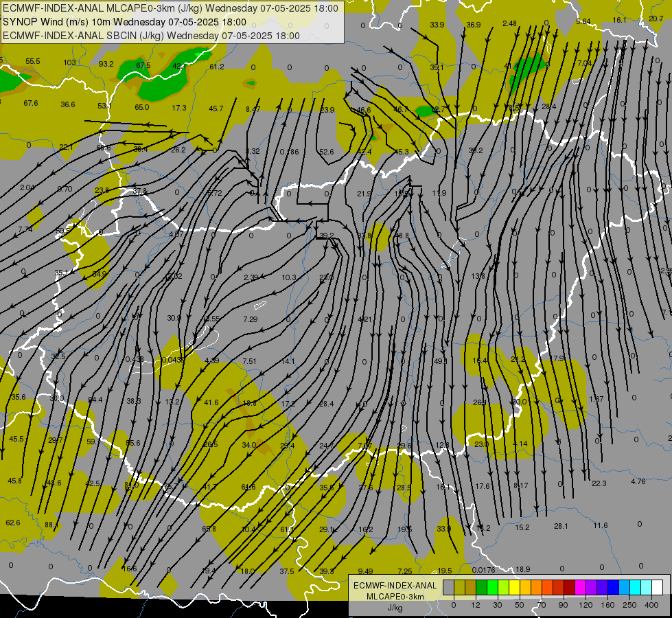This screenshot has width=672, height=618.
Task: Click the J/kg unit label in the legend
Action: (395, 608)
